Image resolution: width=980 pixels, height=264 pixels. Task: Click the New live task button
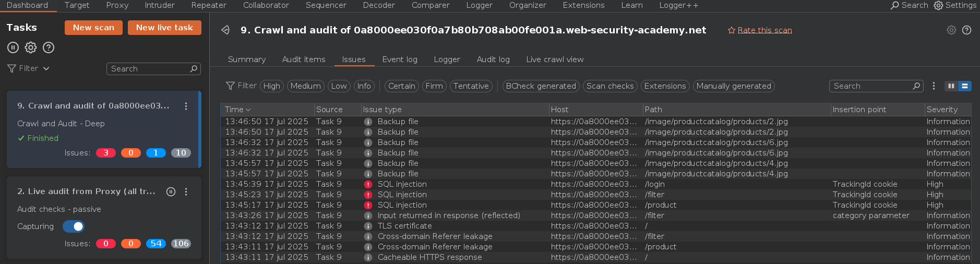(164, 28)
